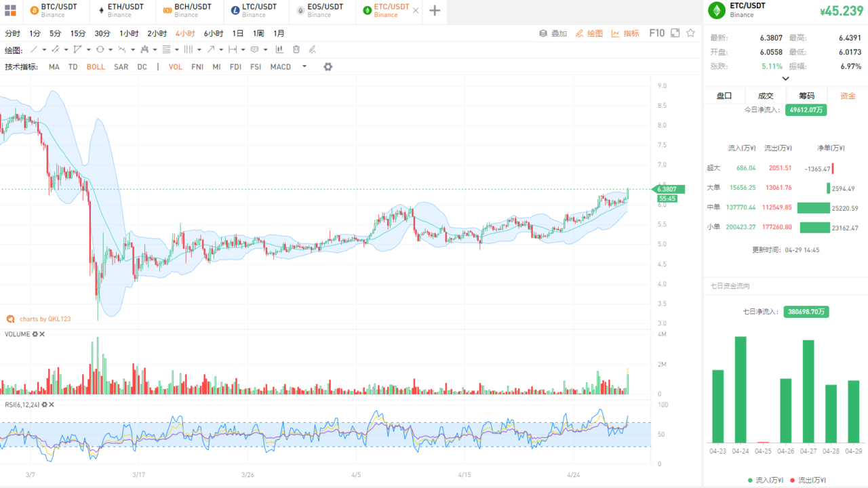868x488 pixels.
Task: Select the Fibonacci retracement lines tool
Action: (x=166, y=49)
